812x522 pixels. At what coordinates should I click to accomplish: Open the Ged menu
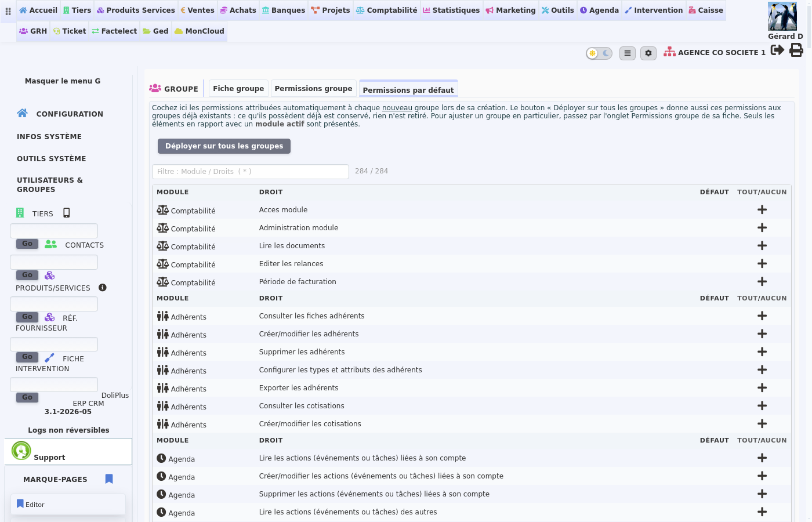(x=155, y=31)
